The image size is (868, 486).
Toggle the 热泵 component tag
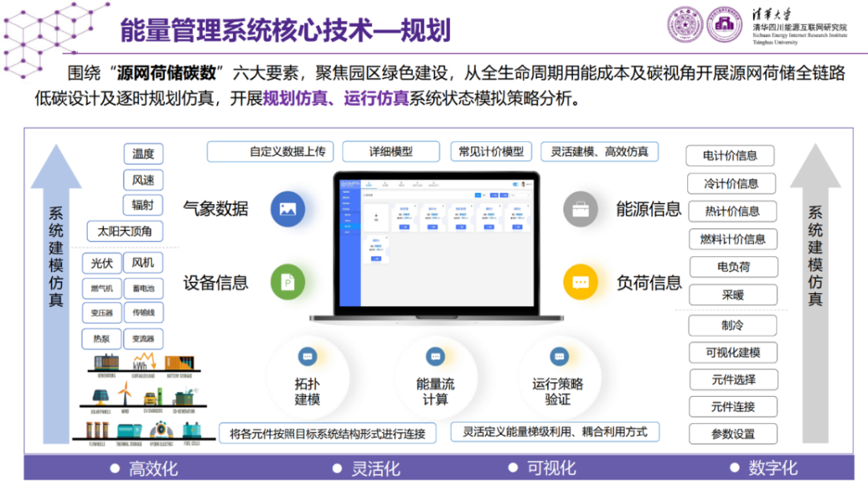point(100,338)
